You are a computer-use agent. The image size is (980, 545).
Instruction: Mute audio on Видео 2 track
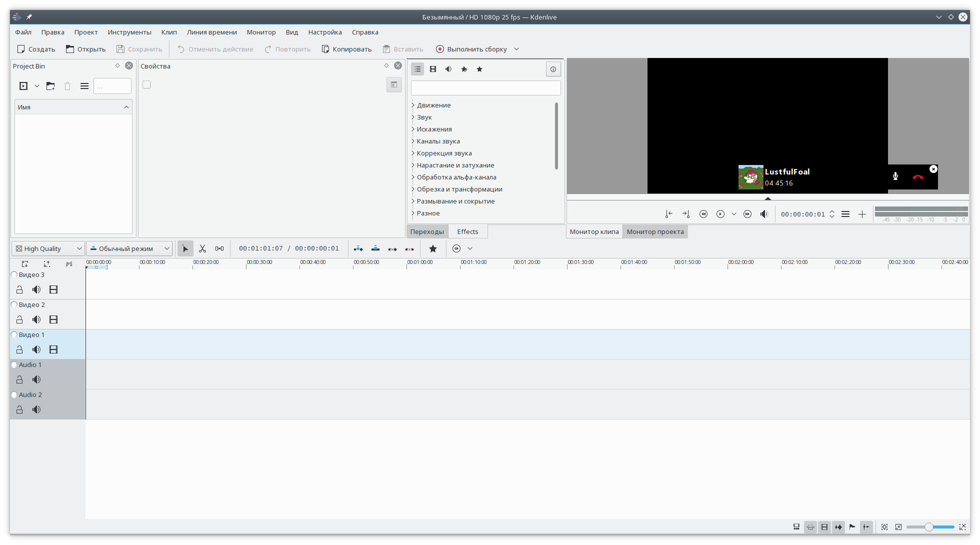[x=36, y=319]
